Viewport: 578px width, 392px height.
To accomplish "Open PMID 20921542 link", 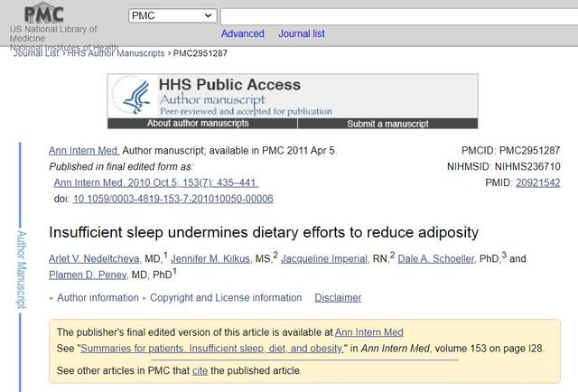I will 538,182.
